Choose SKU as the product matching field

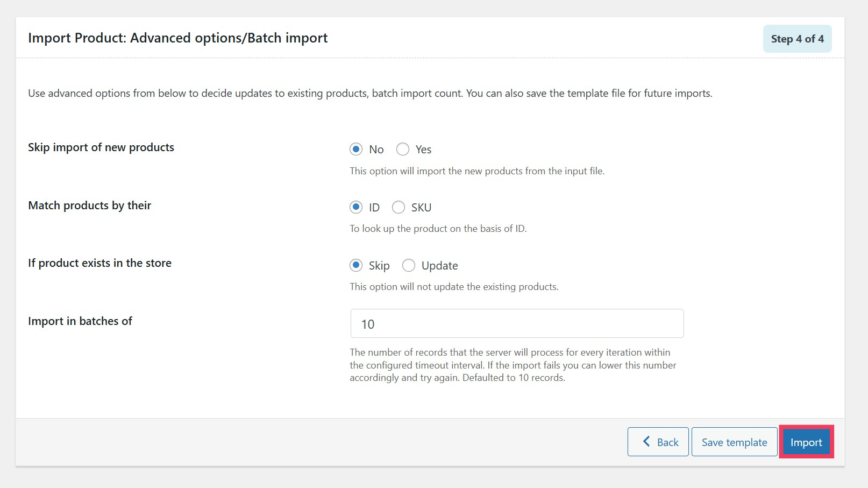point(399,207)
